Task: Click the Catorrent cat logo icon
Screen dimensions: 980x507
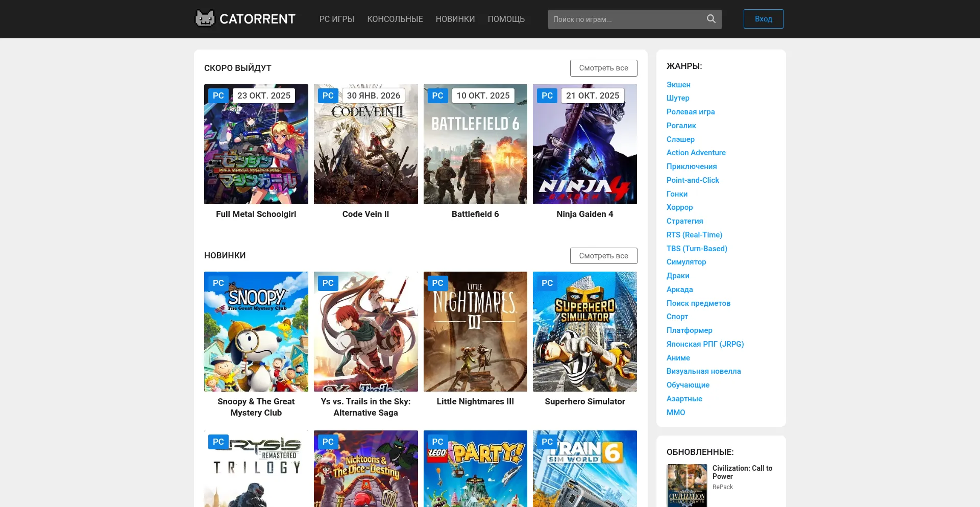Action: (x=205, y=19)
